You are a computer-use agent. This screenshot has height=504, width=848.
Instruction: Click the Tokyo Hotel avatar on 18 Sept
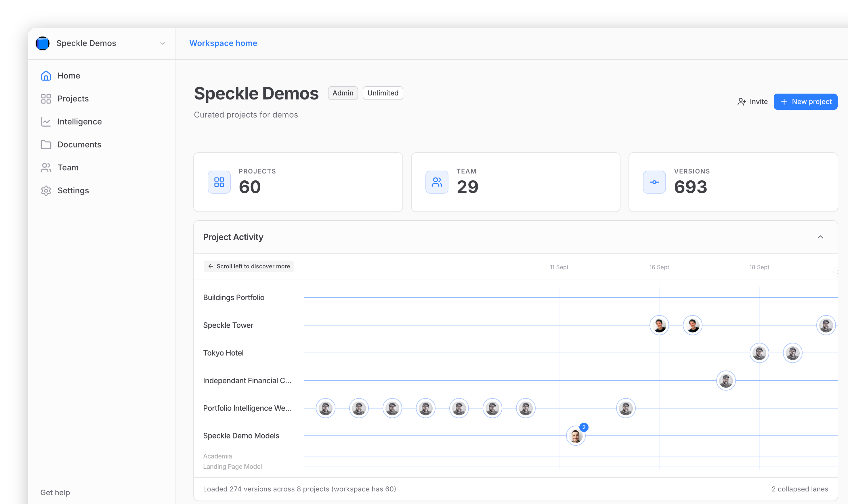(x=759, y=353)
